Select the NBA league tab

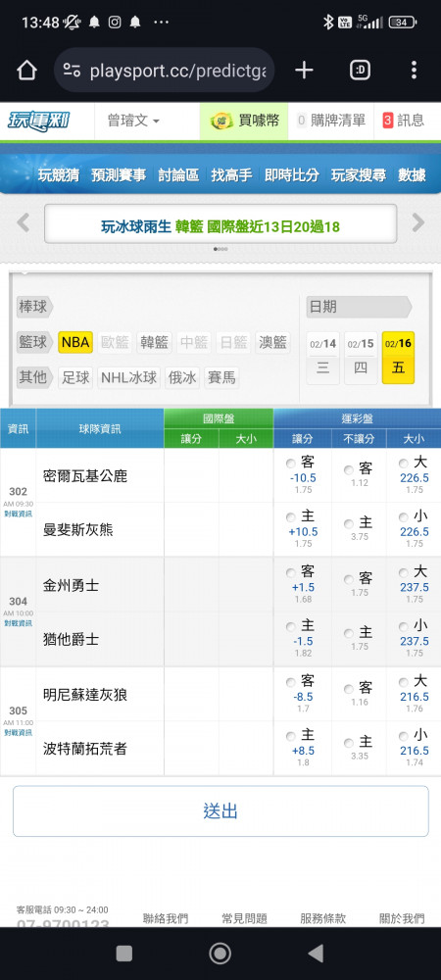tap(75, 342)
